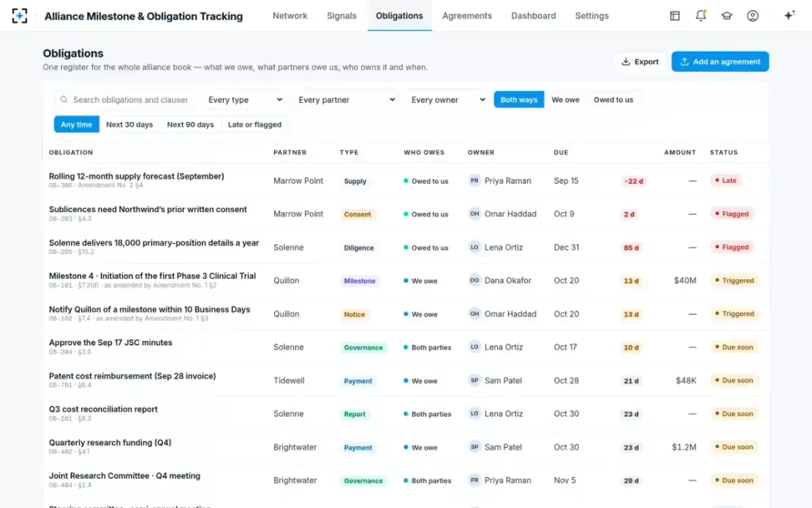Go to the Settings tab

click(x=592, y=16)
